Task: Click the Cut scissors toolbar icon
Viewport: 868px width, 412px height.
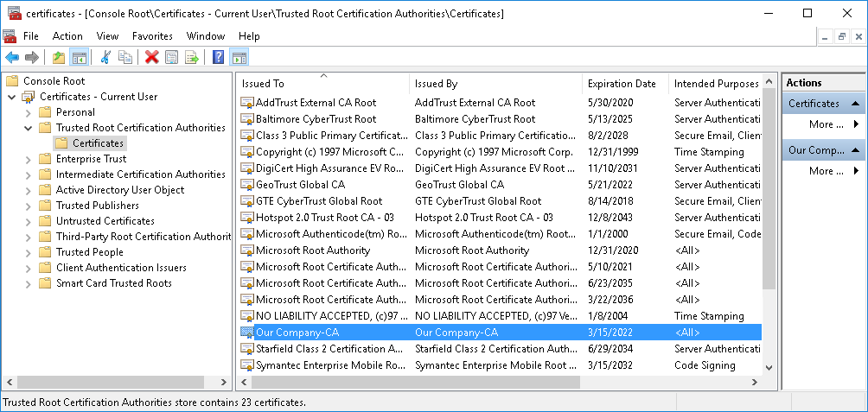Action: (105, 57)
